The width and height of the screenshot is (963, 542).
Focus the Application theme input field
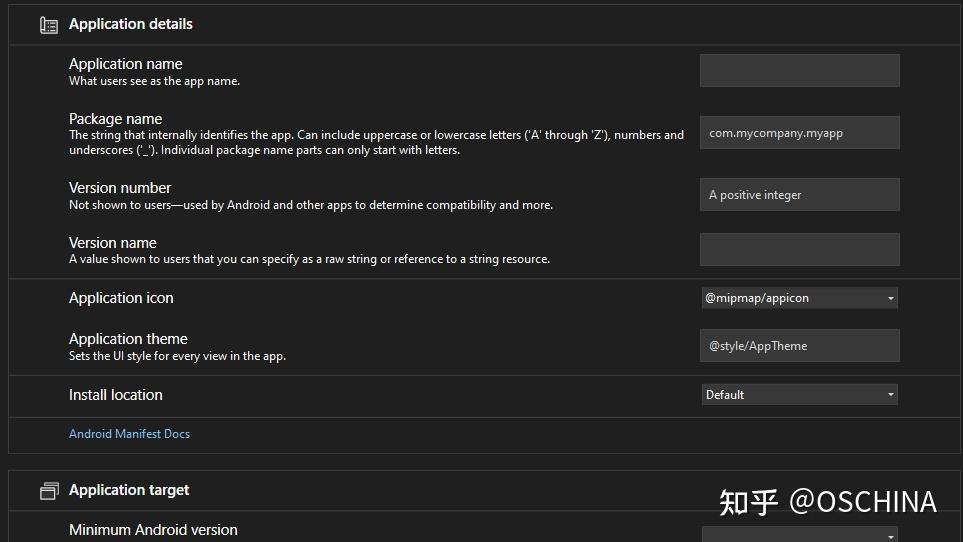[x=800, y=346]
